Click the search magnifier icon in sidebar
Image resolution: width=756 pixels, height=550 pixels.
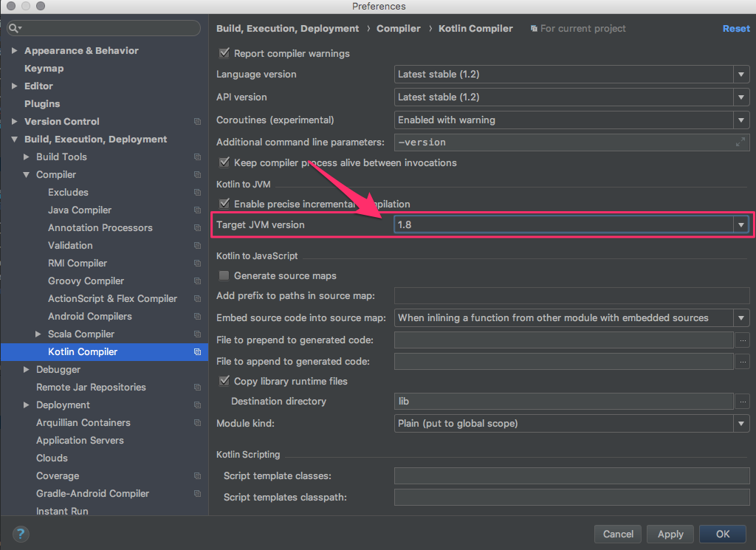click(x=15, y=28)
